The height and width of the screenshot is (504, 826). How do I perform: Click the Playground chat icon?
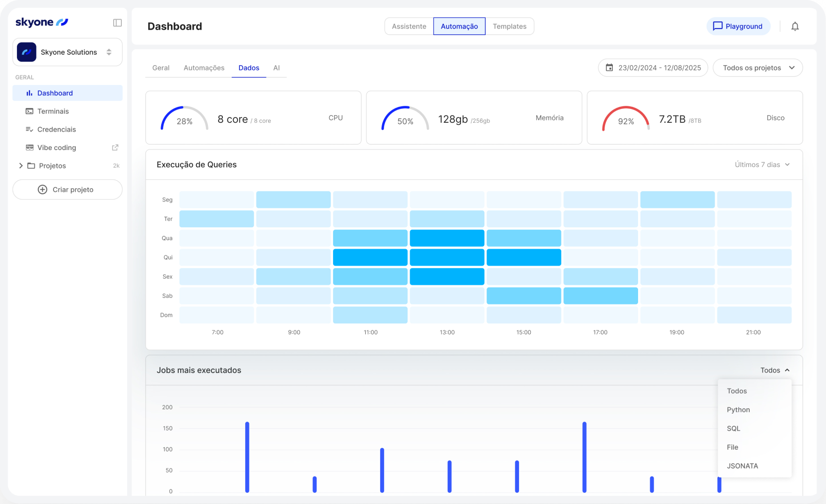click(x=718, y=26)
